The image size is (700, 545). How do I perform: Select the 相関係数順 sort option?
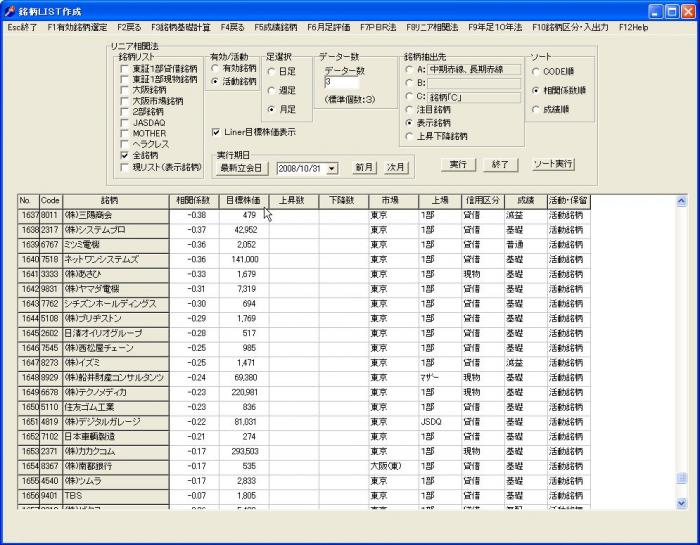[536, 91]
